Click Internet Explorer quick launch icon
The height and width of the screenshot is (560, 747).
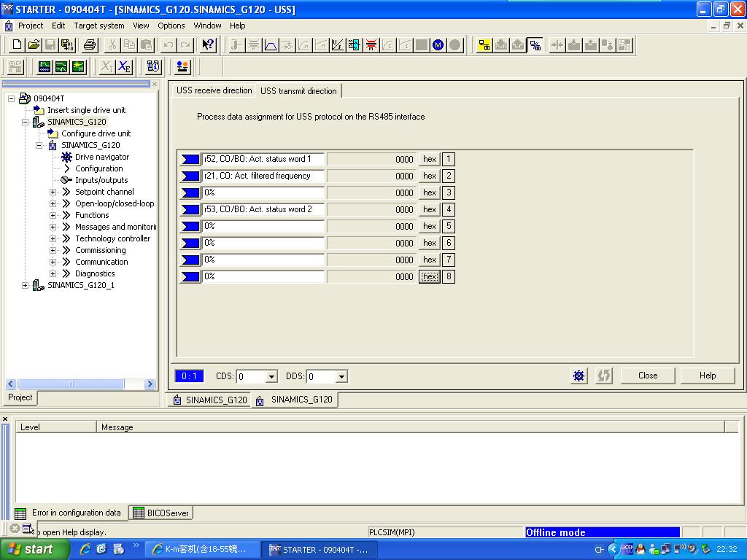click(86, 549)
